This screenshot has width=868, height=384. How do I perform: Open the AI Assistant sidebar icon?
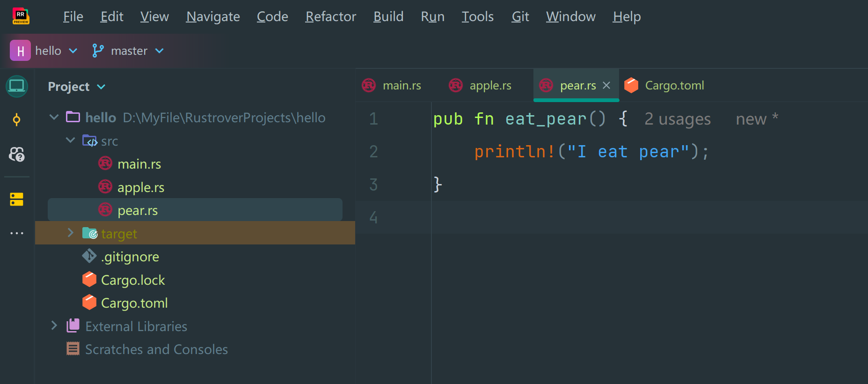tap(17, 154)
